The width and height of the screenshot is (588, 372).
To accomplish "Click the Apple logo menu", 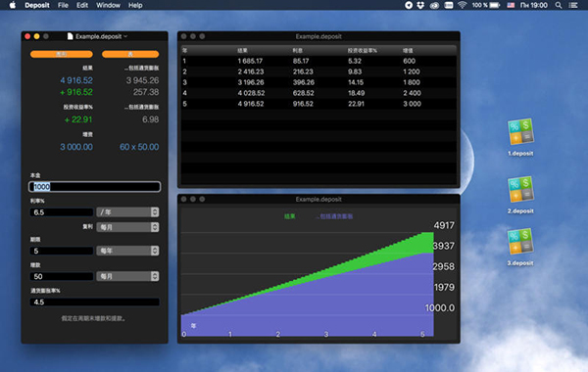I will coord(13,5).
